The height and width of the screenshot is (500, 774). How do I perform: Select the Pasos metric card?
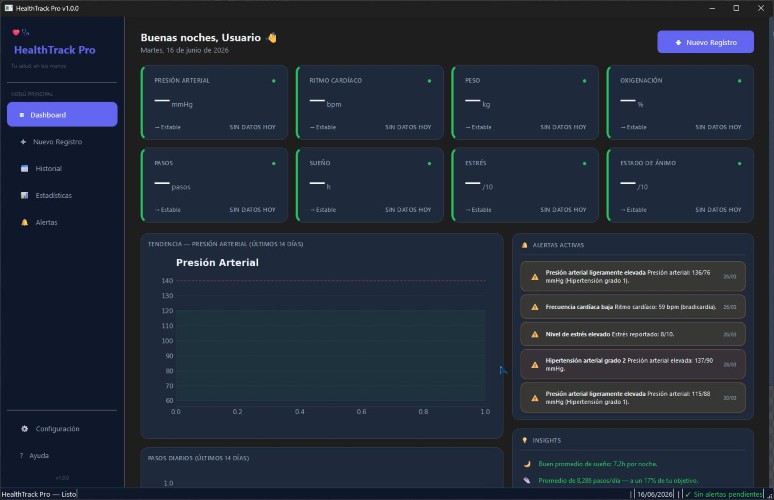click(214, 185)
